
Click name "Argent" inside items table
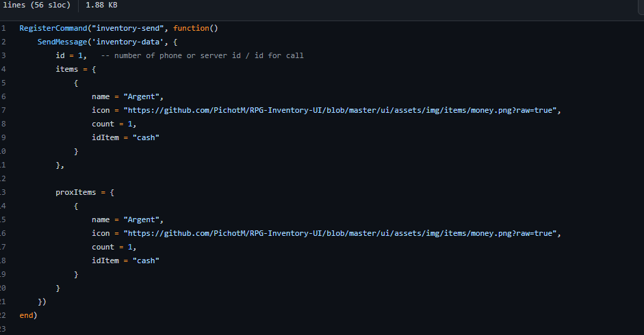(x=127, y=96)
